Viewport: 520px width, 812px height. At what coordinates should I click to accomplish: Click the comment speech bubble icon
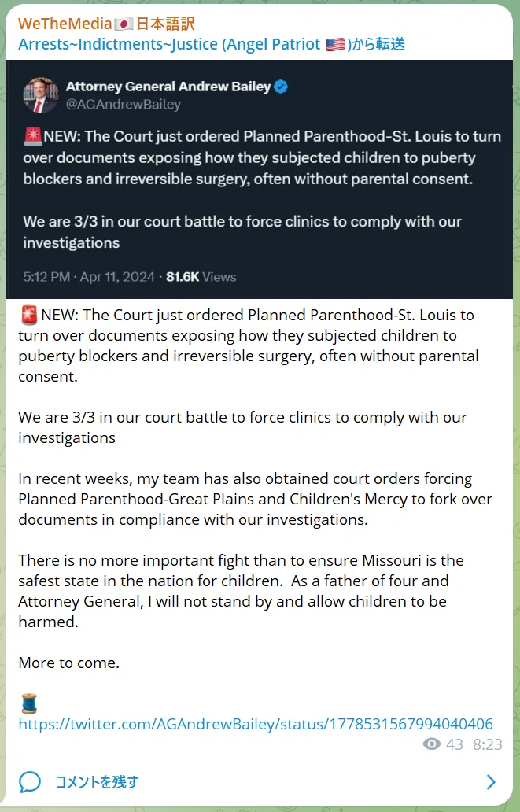click(x=30, y=781)
